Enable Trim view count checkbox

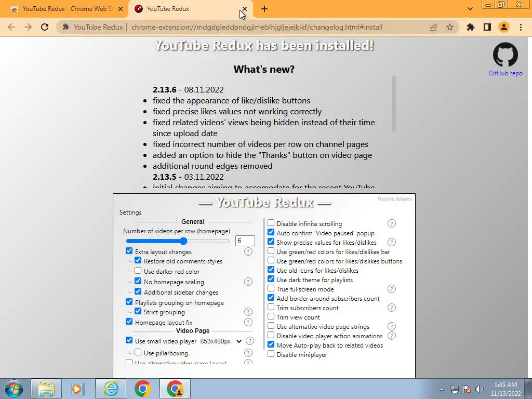coord(271,316)
